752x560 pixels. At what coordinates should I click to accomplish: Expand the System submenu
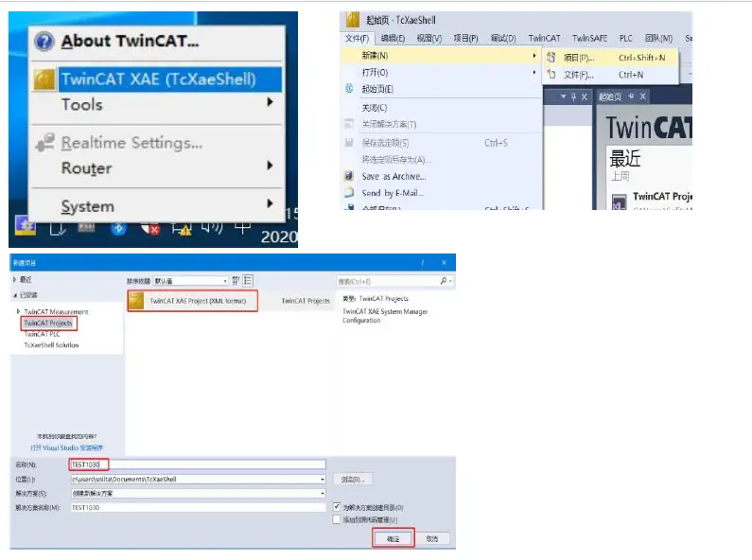pos(270,203)
